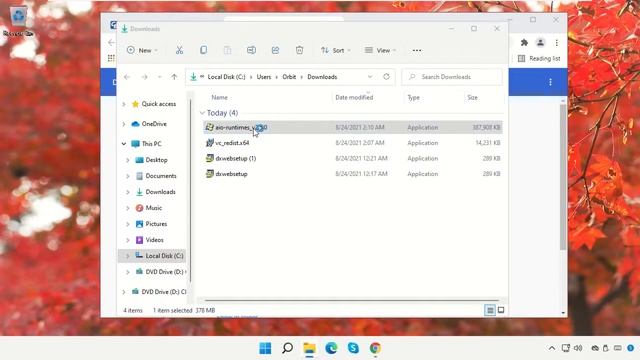The width and height of the screenshot is (640, 360).
Task: Open Windows Start menu
Action: tap(265, 348)
